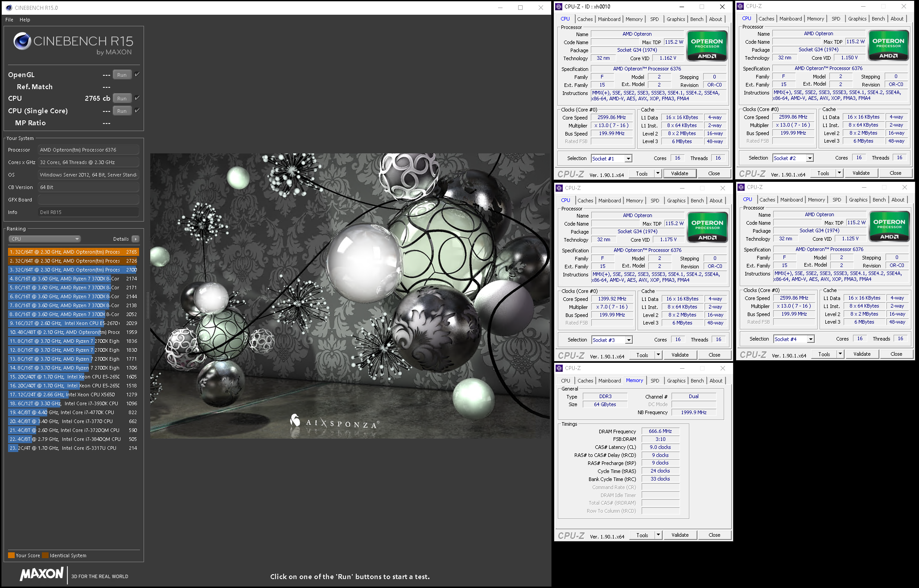This screenshot has width=919, height=588.
Task: Switch to Graphics tab in Socket #4 CPU-Z
Action: 858,200
